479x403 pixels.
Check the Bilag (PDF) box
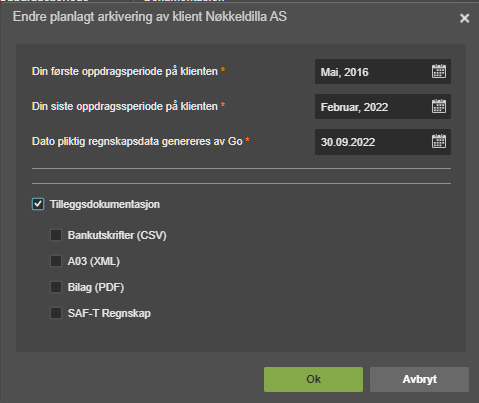click(56, 287)
